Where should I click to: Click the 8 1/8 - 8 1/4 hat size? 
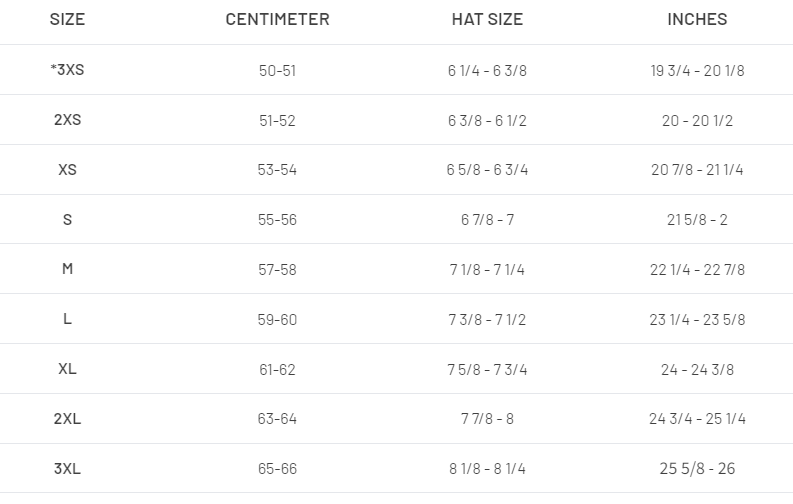tap(487, 469)
